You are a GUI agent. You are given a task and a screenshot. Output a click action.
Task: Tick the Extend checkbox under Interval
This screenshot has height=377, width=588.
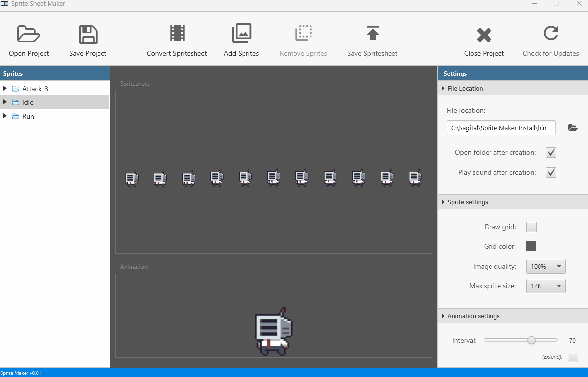point(573,357)
